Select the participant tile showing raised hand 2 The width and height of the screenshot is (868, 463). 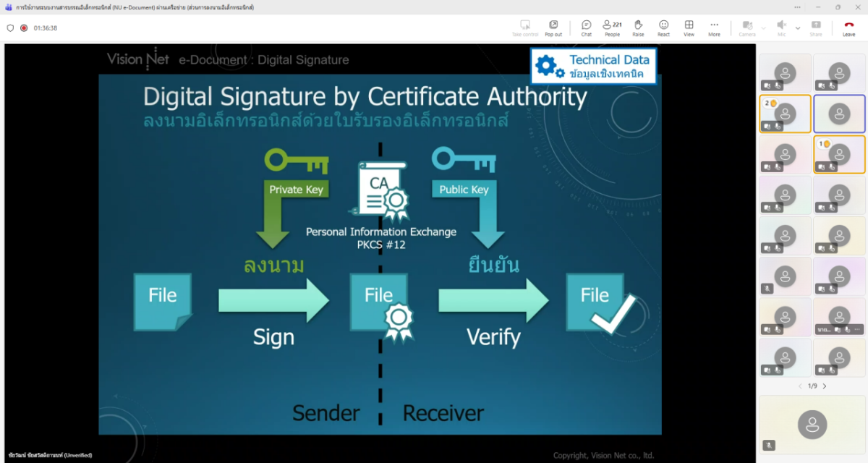tap(785, 114)
